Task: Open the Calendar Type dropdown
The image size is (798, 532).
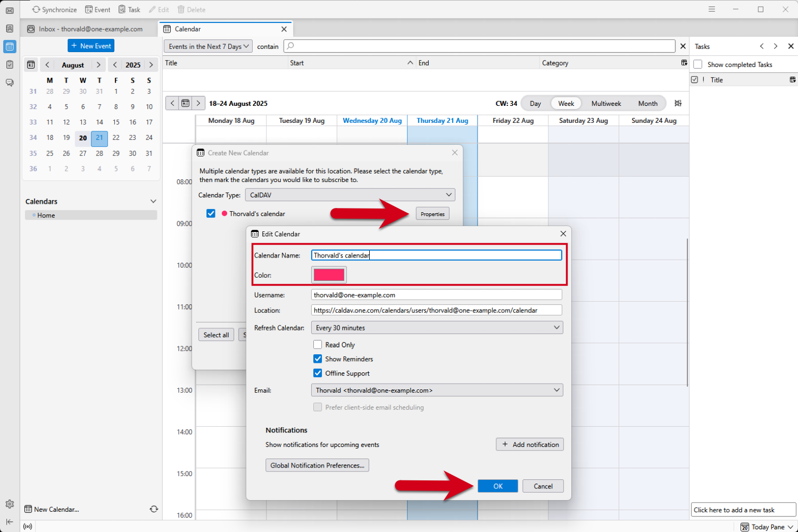Action: (350, 195)
